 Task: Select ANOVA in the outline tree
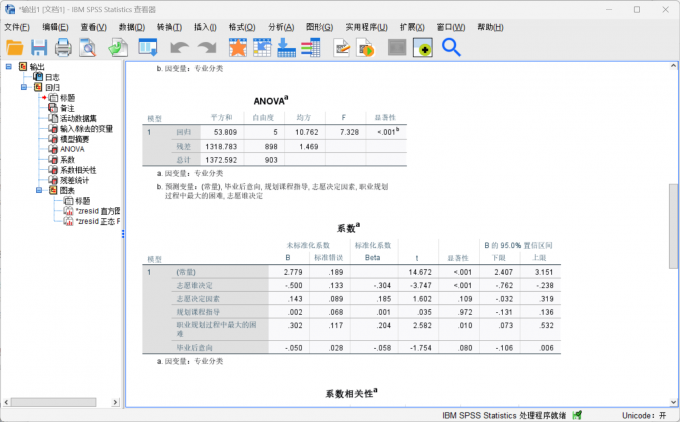72,149
